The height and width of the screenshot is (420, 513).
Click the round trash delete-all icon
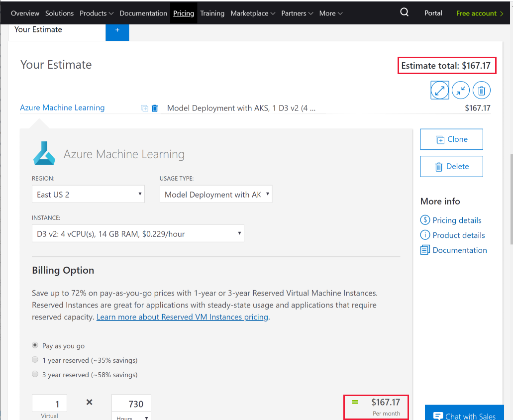(x=481, y=91)
